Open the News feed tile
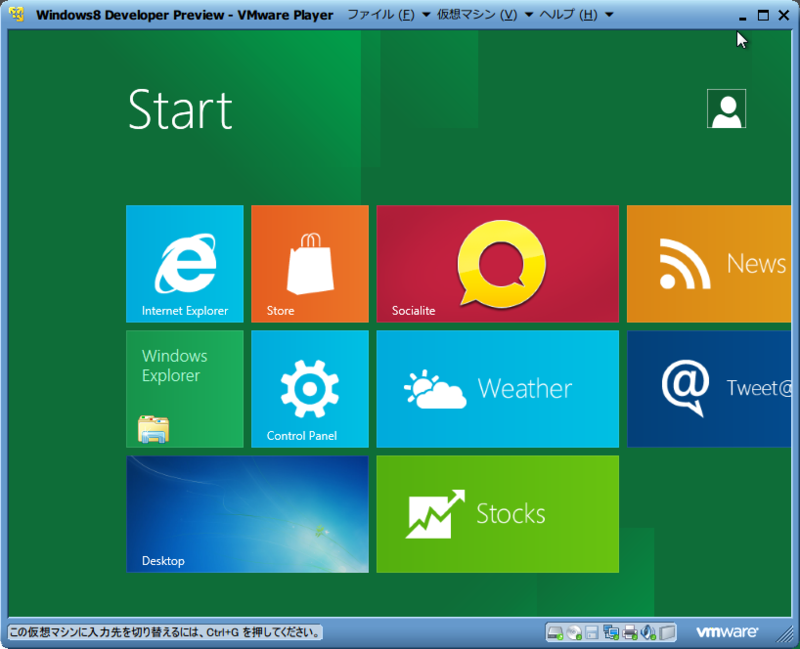Image resolution: width=800 pixels, height=649 pixels. (709, 264)
